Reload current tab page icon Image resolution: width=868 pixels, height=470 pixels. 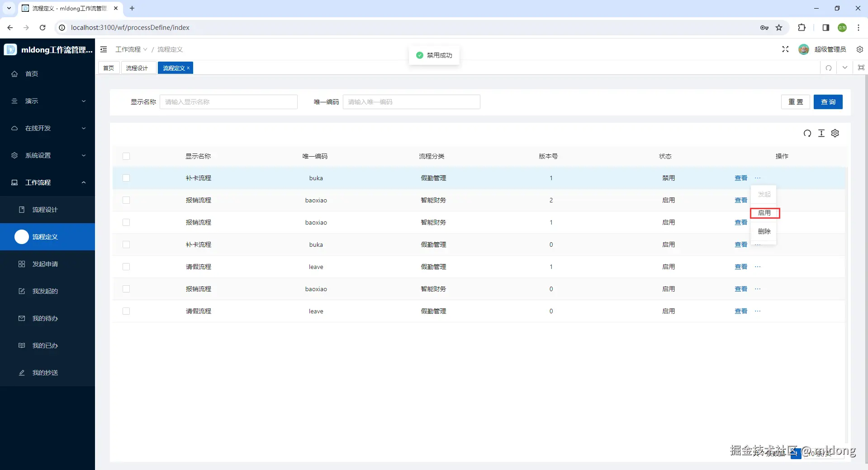(x=829, y=68)
